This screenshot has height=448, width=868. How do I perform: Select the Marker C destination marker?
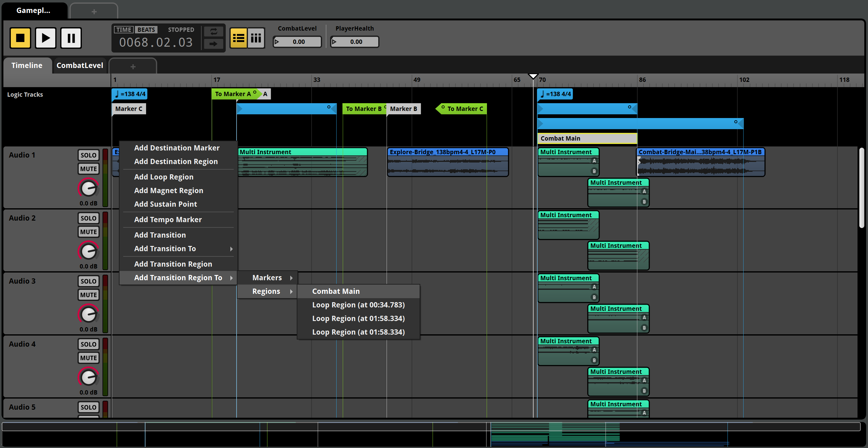click(x=129, y=109)
